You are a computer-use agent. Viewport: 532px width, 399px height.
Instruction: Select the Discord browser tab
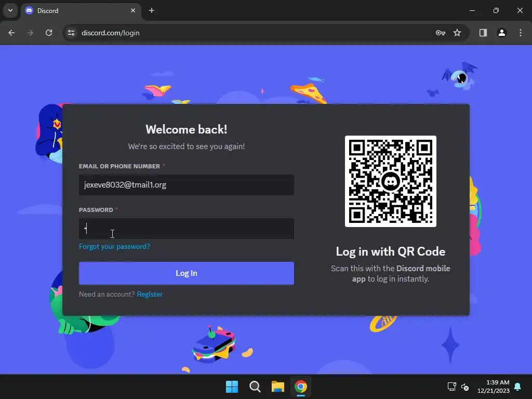[x=81, y=10]
